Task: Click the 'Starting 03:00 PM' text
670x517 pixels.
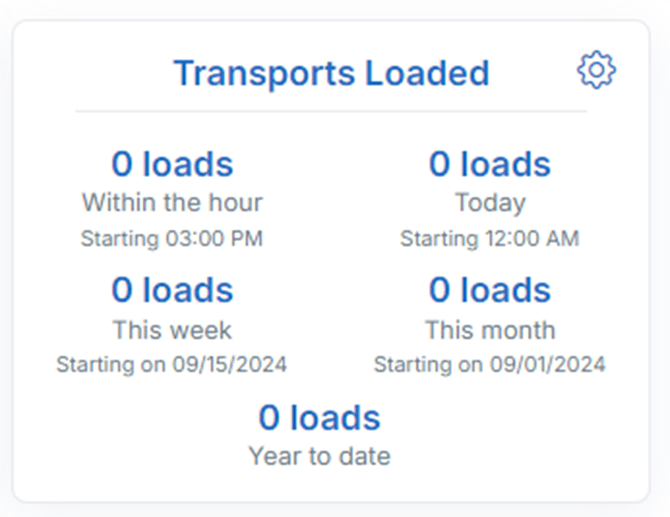Action: pos(172,239)
